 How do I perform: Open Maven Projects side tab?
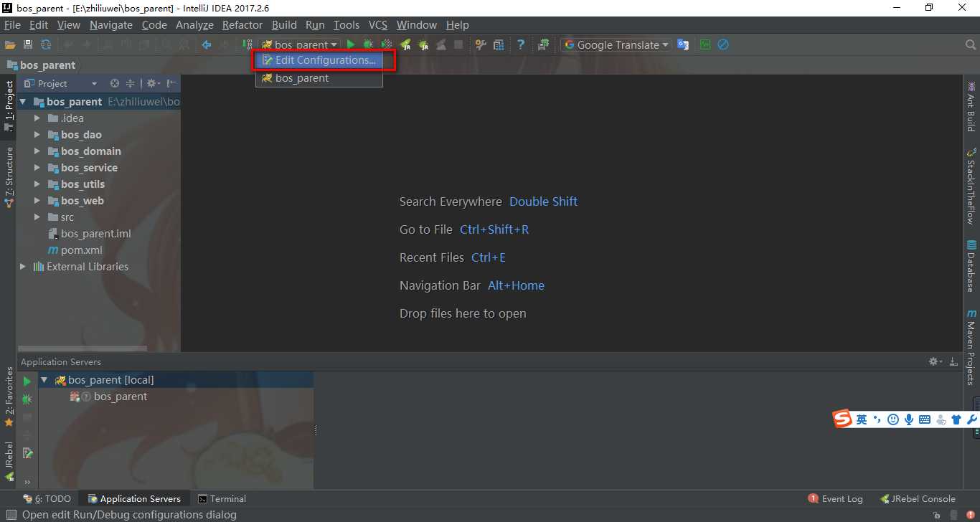(971, 347)
